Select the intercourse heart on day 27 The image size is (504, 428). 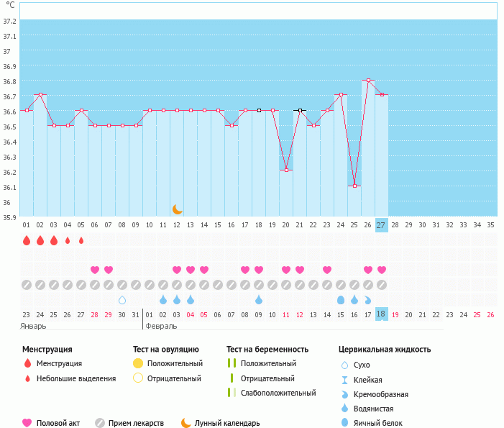[x=382, y=270]
